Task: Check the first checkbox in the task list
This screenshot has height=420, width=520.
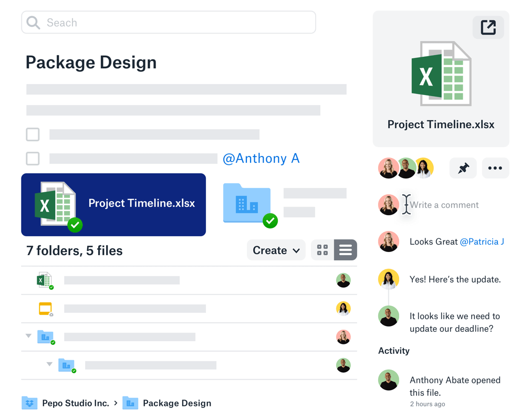Action: 33,134
